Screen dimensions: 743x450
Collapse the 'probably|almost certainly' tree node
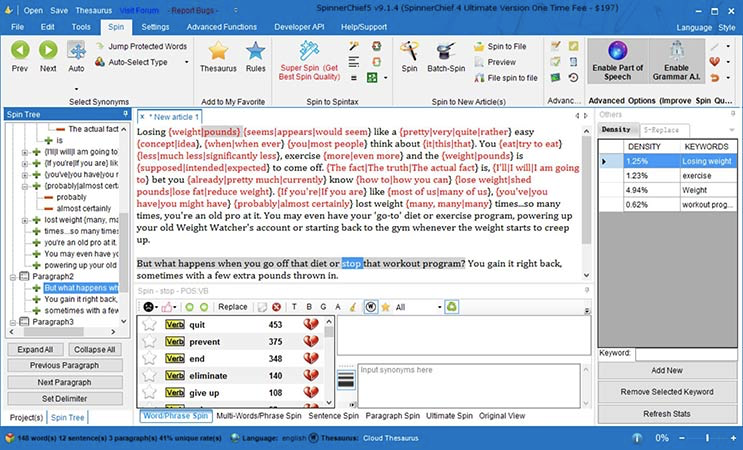pos(25,186)
